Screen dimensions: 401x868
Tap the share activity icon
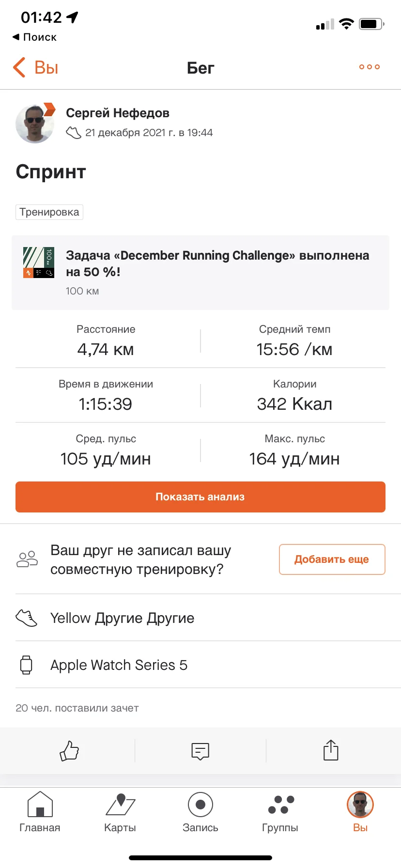[x=331, y=750]
